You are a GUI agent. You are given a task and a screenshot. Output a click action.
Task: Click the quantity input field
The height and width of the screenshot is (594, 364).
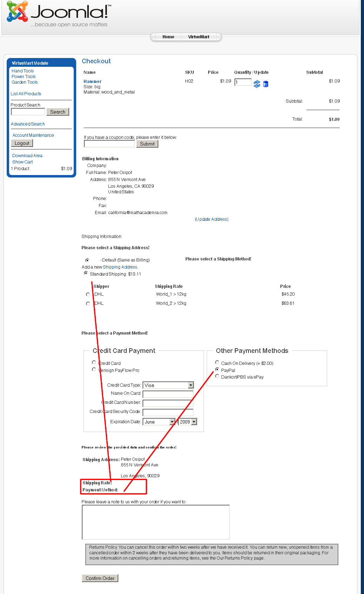pos(243,82)
